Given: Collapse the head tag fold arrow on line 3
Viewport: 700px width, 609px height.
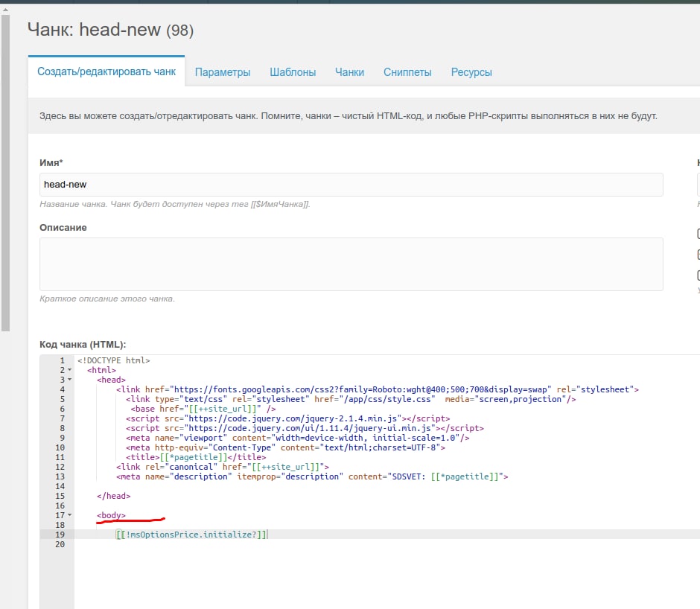Looking at the screenshot, I should click(70, 380).
